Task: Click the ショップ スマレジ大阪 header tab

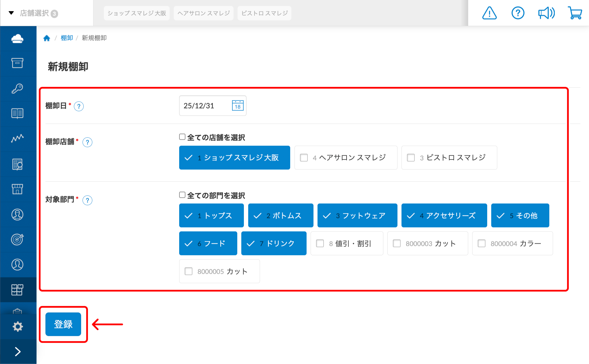Action: [x=137, y=13]
